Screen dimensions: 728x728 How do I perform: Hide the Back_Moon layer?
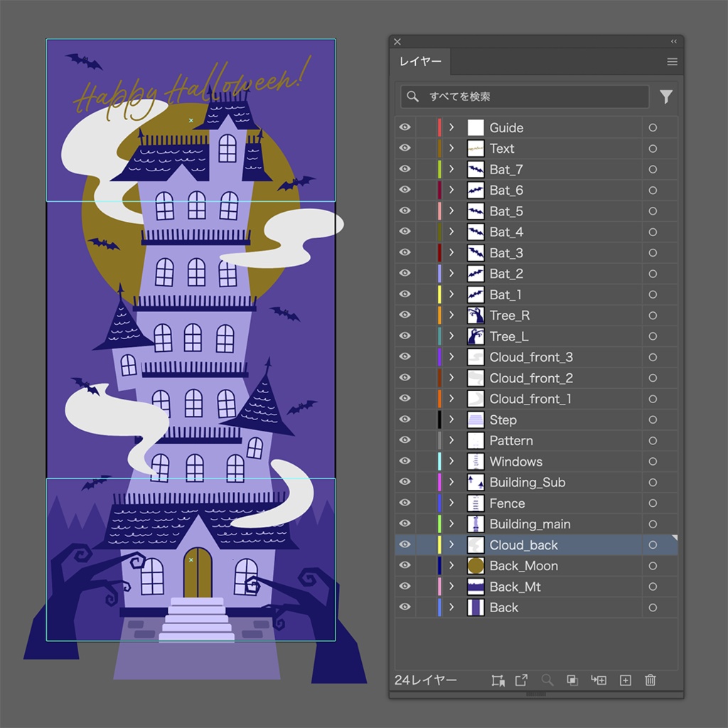click(x=405, y=565)
